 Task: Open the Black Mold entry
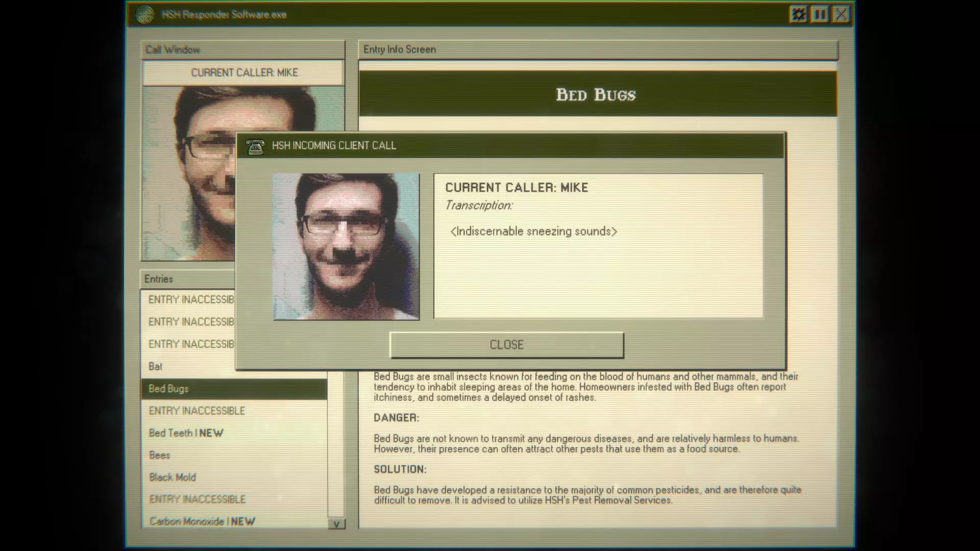tap(173, 478)
